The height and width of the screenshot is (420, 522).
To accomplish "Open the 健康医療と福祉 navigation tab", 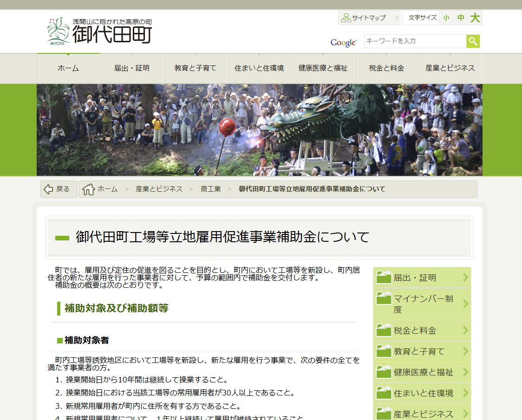I will pos(323,68).
